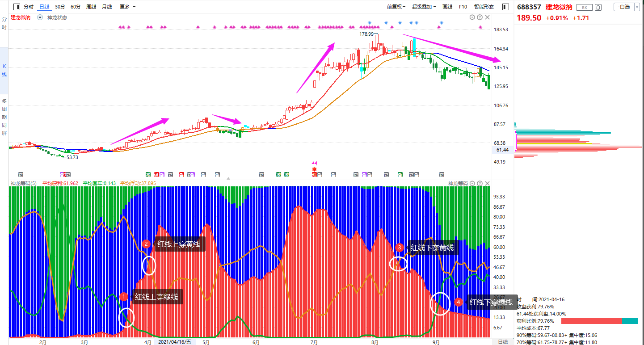Toggle the left sidebar panel icon
Viewport: 644px width, 345px height.
pyautogui.click(x=17, y=7)
